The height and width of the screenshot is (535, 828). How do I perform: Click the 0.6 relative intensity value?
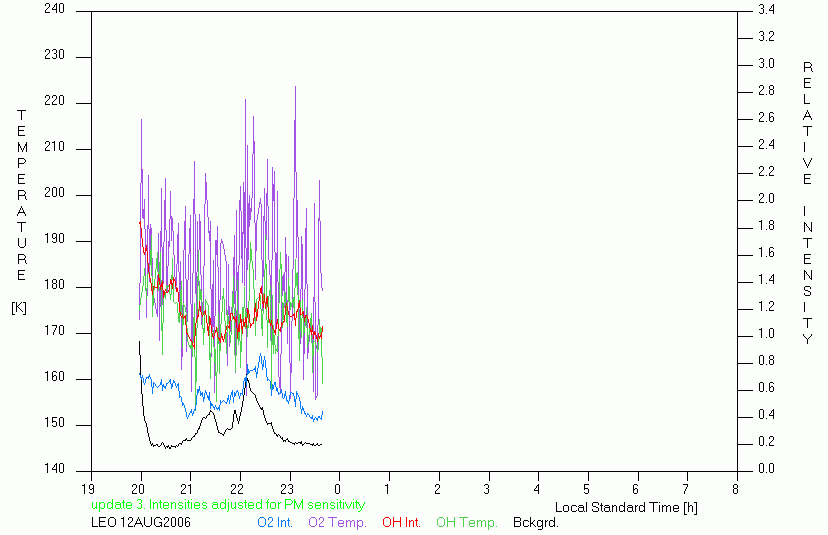coord(766,388)
